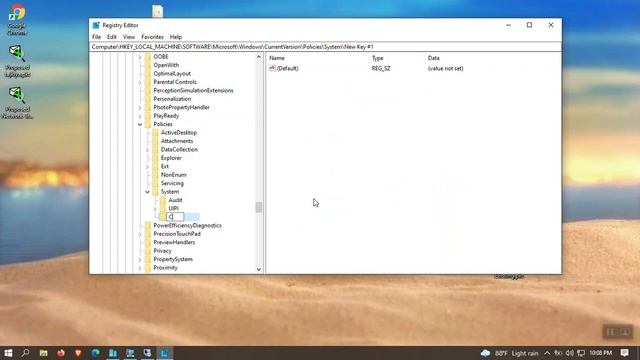The image size is (640, 360).
Task: Click the (Default) string value icon
Action: (272, 68)
